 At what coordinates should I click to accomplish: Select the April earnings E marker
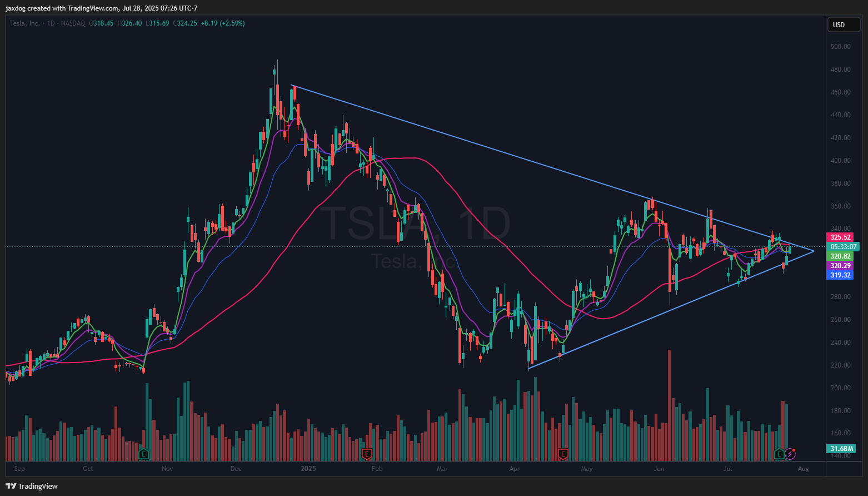tap(563, 454)
